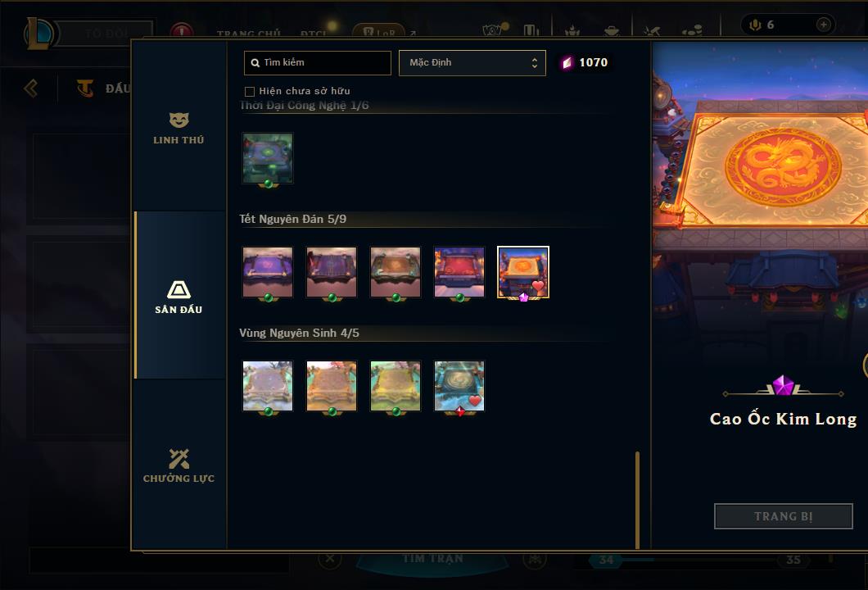Toggle the Hiện chưa sở hữu checkbox
Viewport: 868px width, 590px height.
(250, 92)
